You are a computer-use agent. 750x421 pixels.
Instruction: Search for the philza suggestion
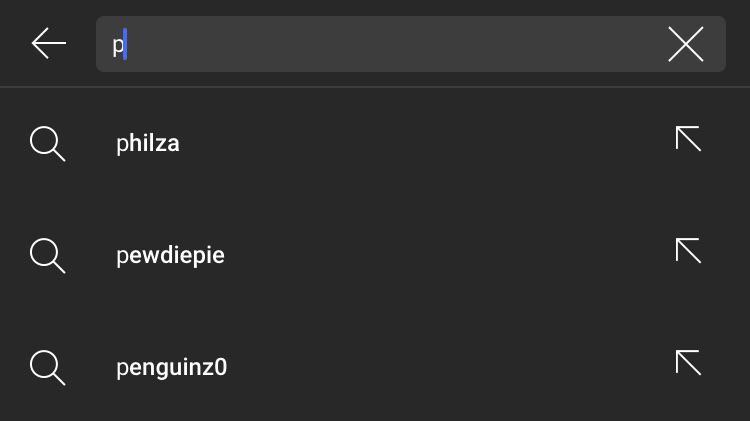click(148, 143)
